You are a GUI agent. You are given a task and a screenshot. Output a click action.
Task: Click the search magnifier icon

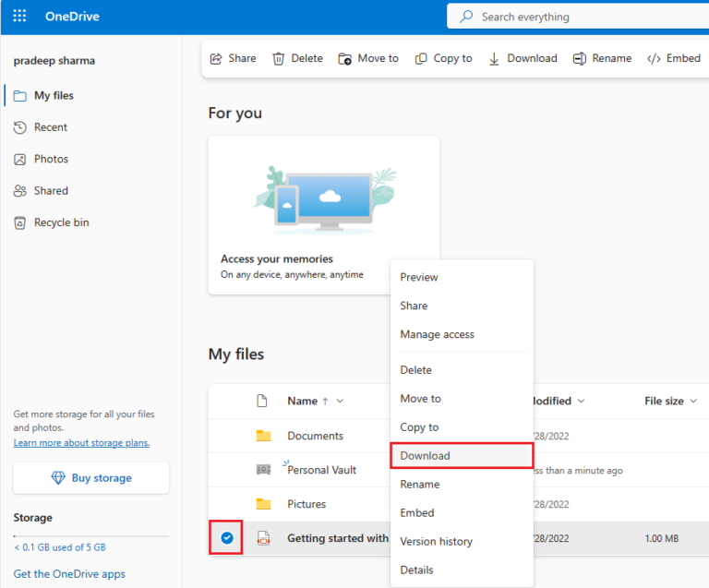pos(465,17)
